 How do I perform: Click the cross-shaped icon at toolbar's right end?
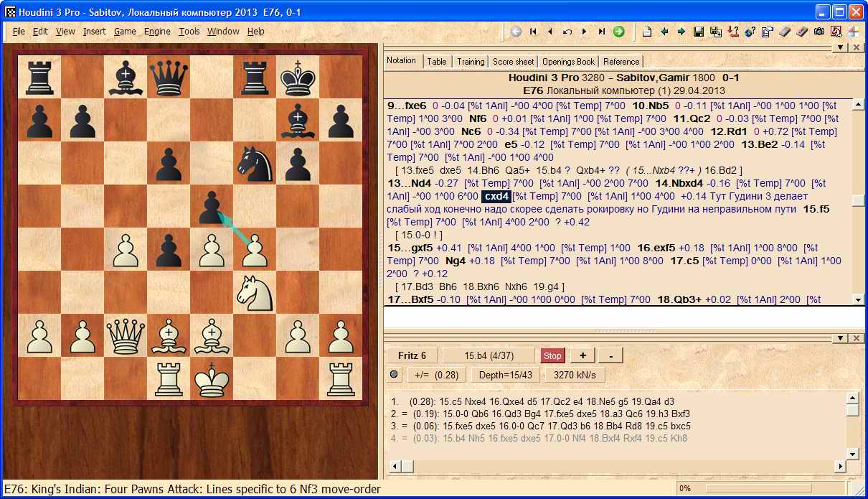(854, 32)
